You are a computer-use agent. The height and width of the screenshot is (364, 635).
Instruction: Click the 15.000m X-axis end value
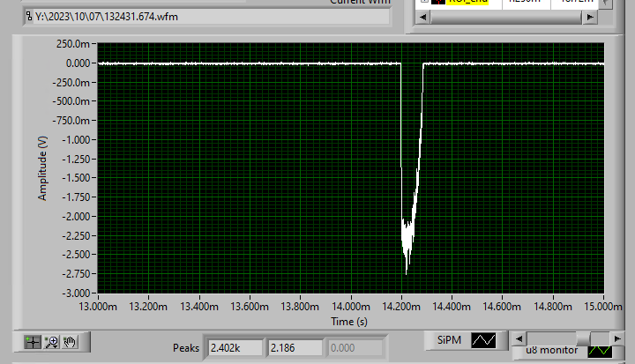coord(603,307)
